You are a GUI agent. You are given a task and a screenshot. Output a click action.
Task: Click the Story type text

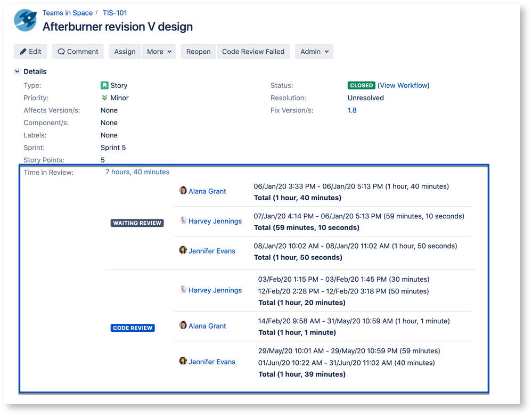119,86
